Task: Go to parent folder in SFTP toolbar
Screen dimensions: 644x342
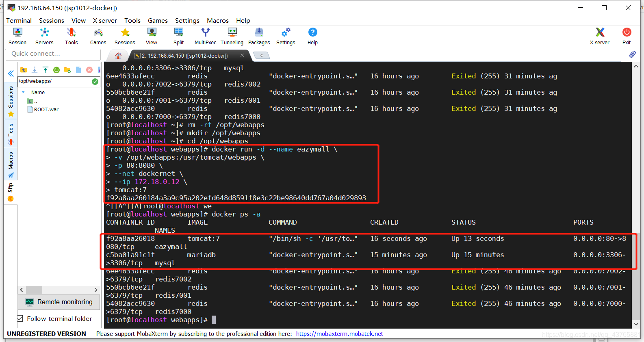Action: pos(24,70)
